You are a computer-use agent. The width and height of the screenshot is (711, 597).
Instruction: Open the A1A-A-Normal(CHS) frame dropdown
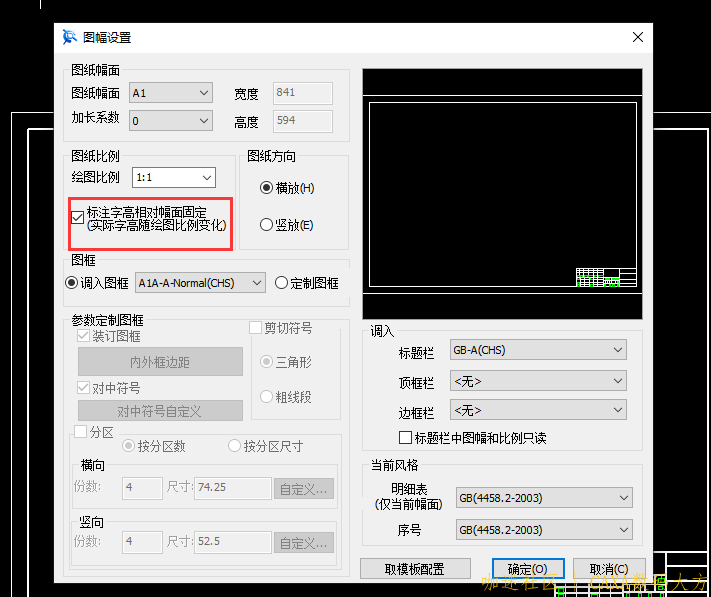click(x=200, y=283)
